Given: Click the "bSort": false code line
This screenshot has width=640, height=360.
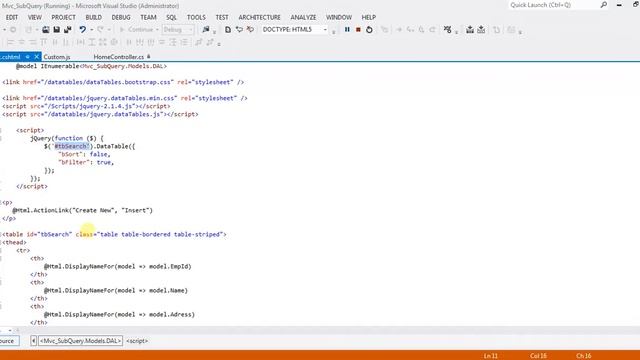Looking at the screenshot, I should 84,154.
